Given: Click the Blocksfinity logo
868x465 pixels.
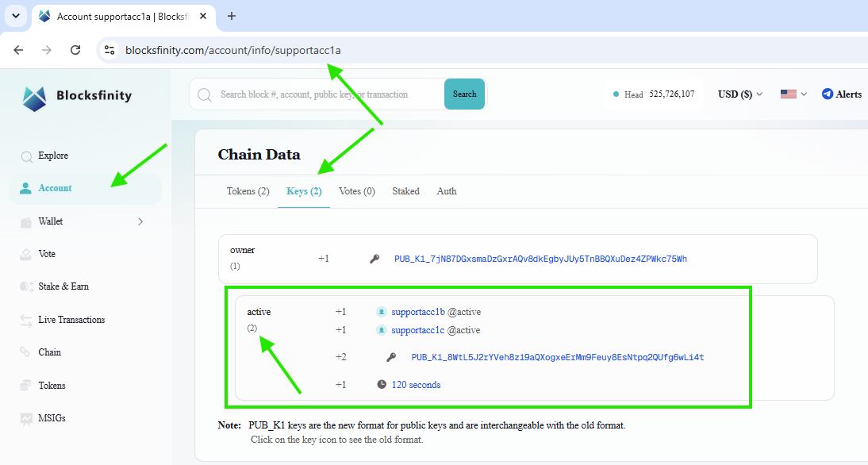Looking at the screenshot, I should point(77,98).
